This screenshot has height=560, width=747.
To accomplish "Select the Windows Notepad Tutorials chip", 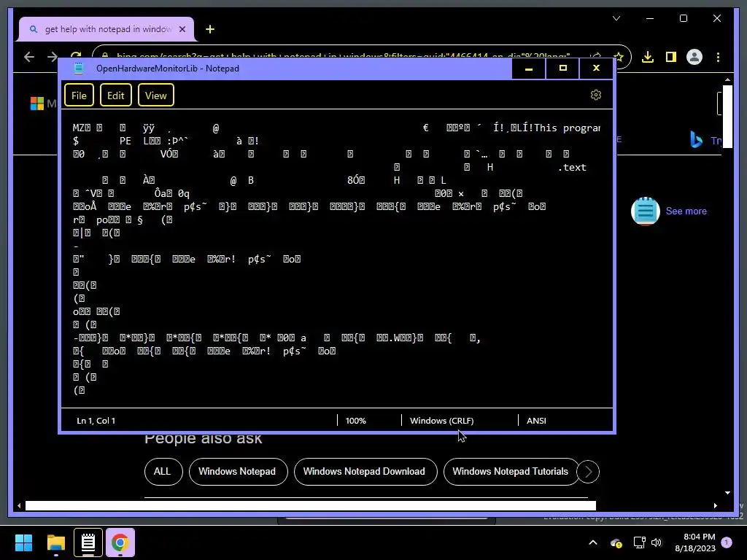I will 510,472.
